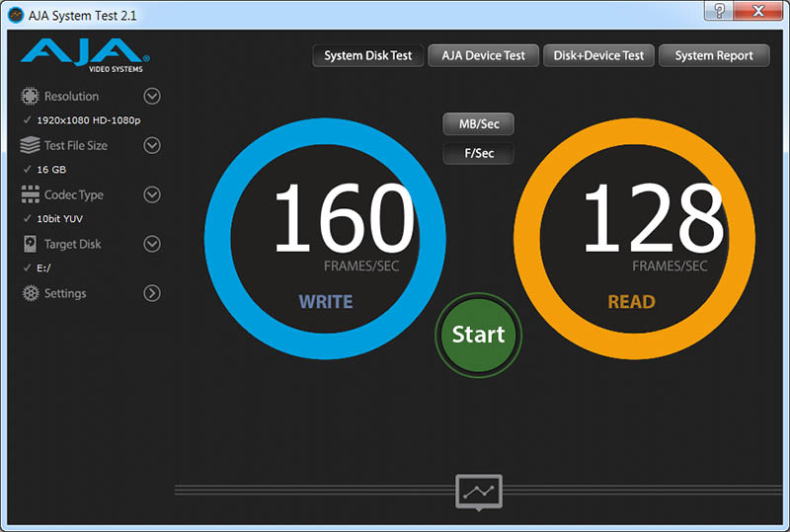The width and height of the screenshot is (790, 532).
Task: Click the Settings gear icon
Action: click(x=31, y=293)
